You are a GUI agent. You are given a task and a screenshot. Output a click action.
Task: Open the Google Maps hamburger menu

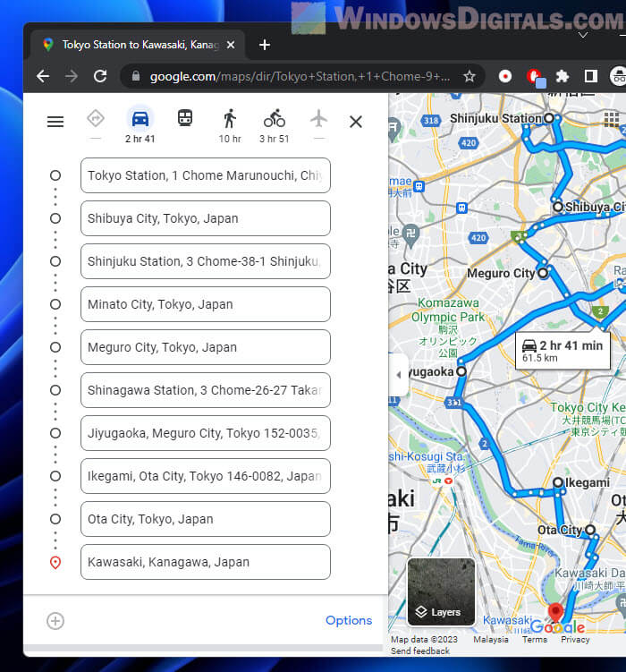(x=55, y=122)
